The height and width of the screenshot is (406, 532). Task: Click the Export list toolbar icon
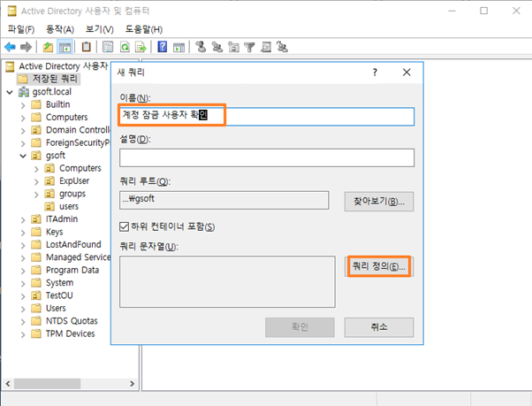pos(141,47)
